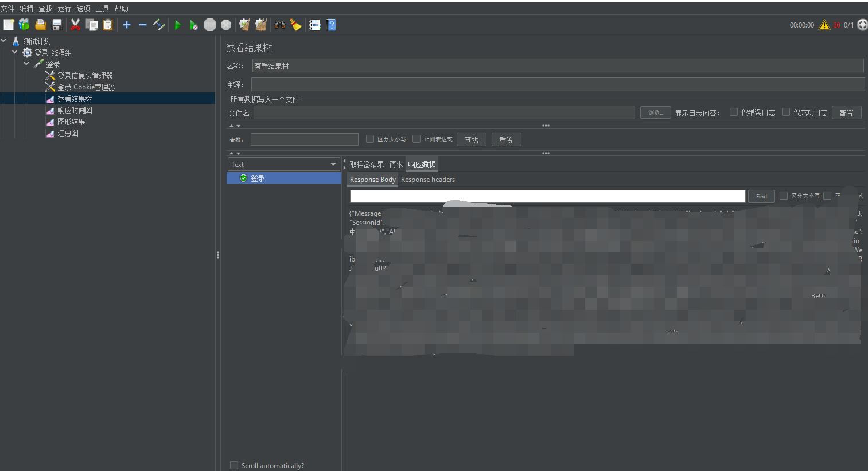Expand all nodes with plus icon

[127, 25]
